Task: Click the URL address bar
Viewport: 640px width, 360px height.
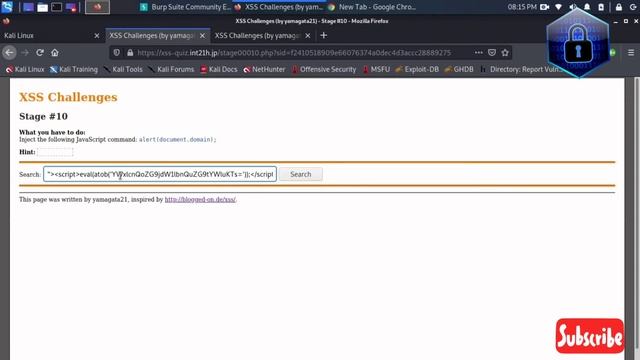Action: (x=294, y=53)
